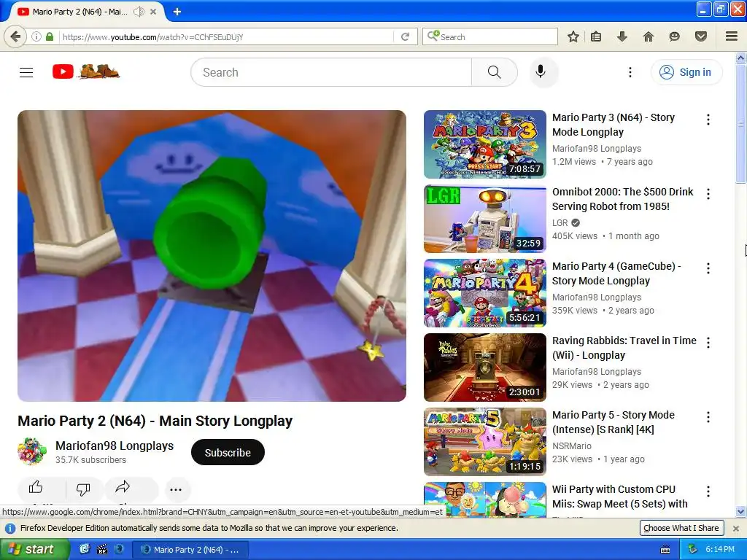Open options menu for Mario Party 5 video
Image resolution: width=747 pixels, height=560 pixels.
(x=708, y=417)
